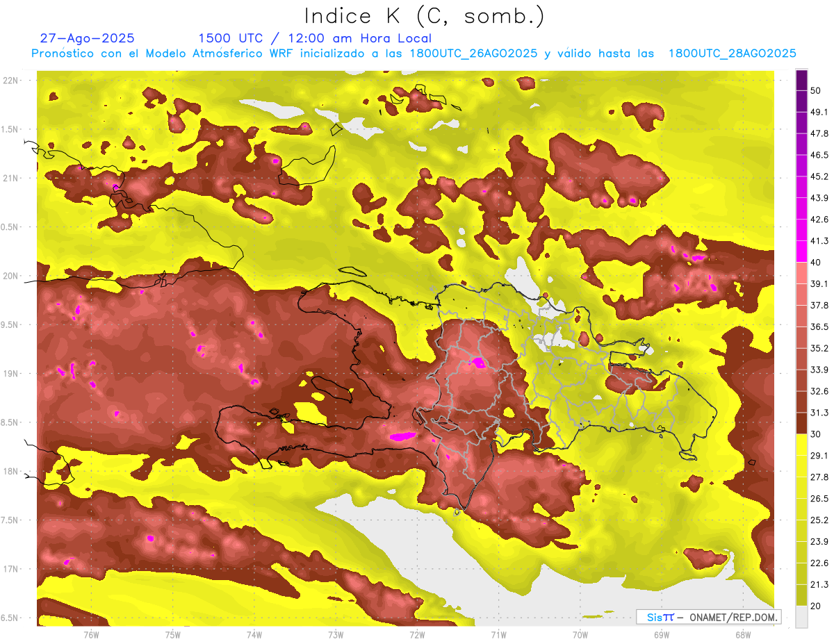Click the colorbar value '32.6'
Image resolution: width=834 pixels, height=644 pixels.
click(819, 391)
